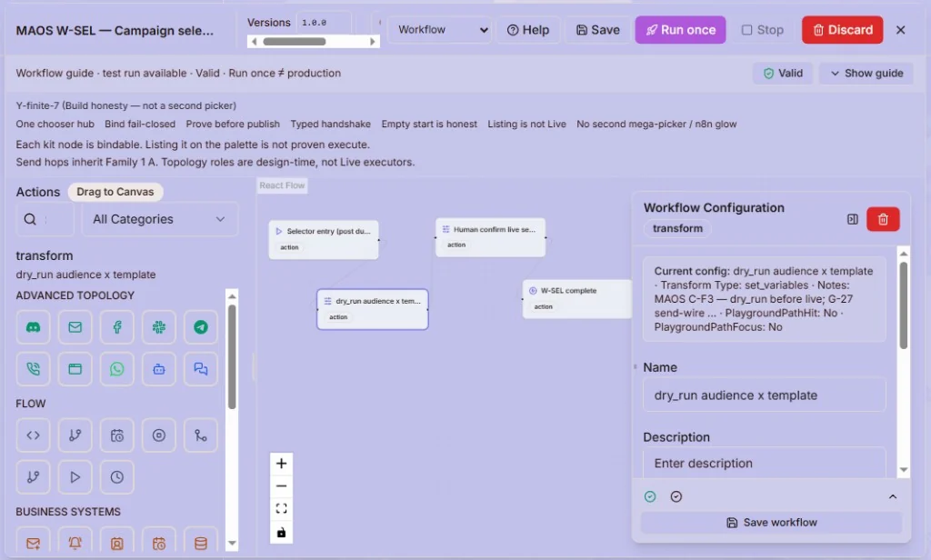Viewport: 931px width, 560px height.
Task: Add the code brackets flow node
Action: [x=34, y=435]
